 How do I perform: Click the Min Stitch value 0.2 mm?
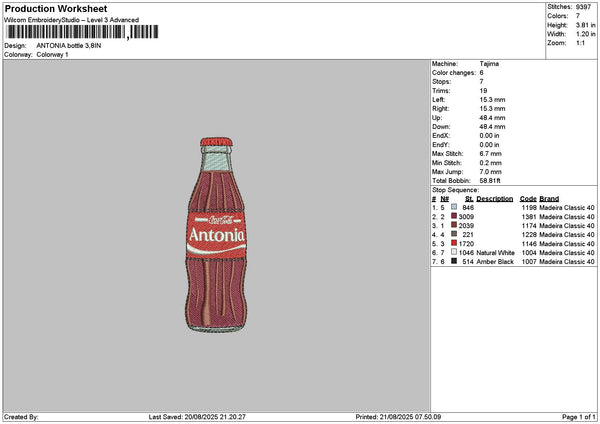(491, 163)
